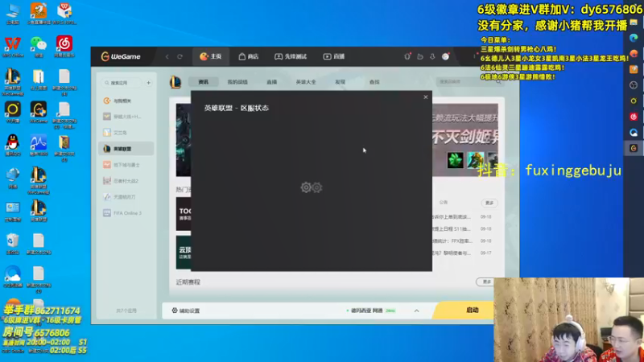Click the 不灭剑姬 banner image
This screenshot has height=362, width=644.
[465, 139]
